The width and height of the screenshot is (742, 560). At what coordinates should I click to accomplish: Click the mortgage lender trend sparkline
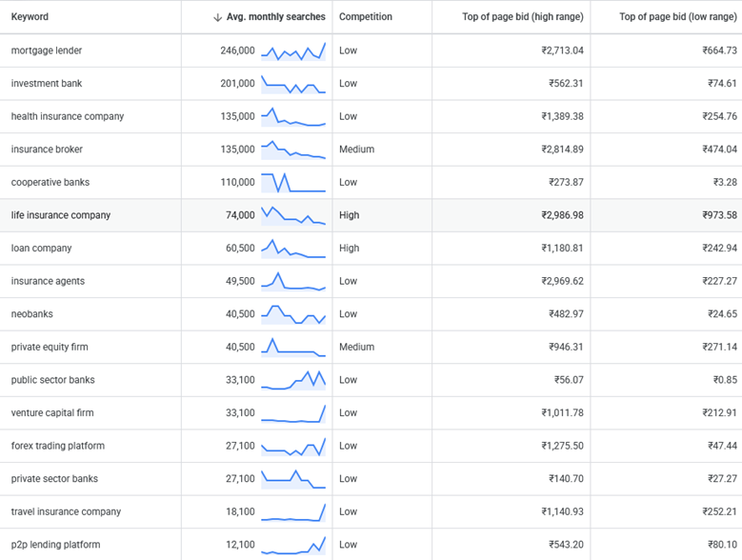pos(293,50)
